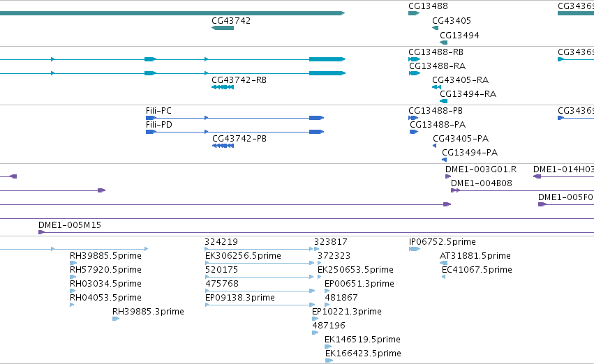The width and height of the screenshot is (594, 364).
Task: Click the CG43742 gene label
Action: pyautogui.click(x=231, y=21)
